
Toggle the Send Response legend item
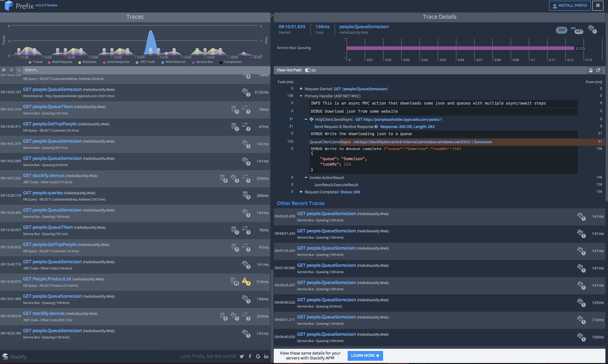coord(116,62)
